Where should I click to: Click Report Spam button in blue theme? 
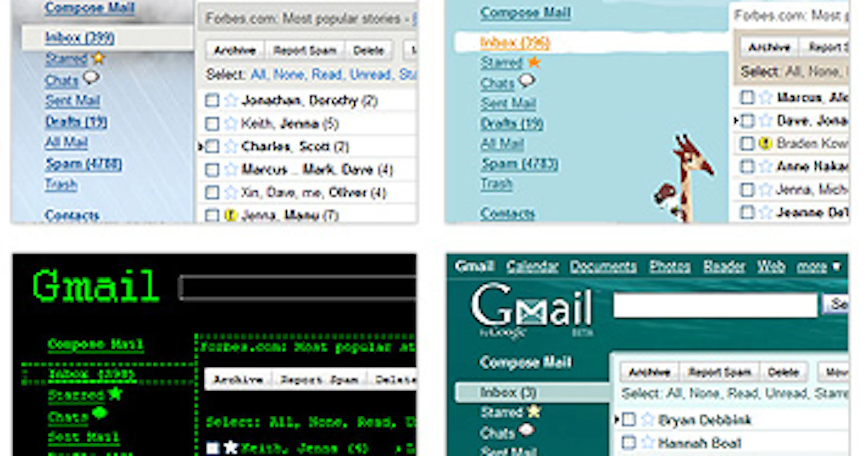click(x=305, y=50)
